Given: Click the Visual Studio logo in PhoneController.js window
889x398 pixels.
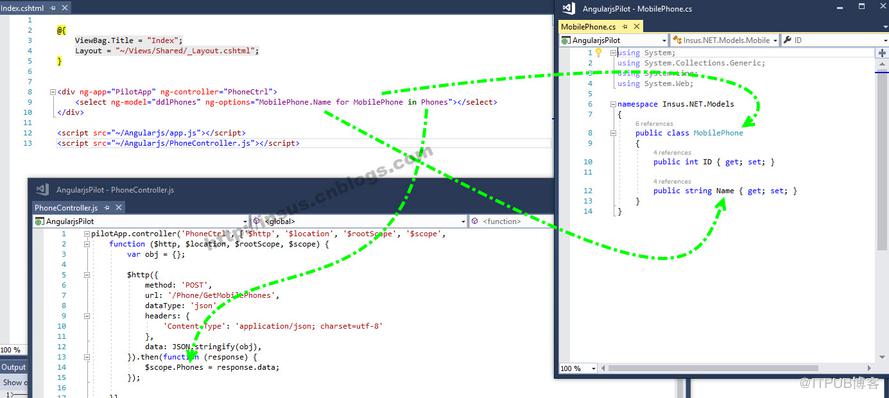Looking at the screenshot, I should 43,189.
